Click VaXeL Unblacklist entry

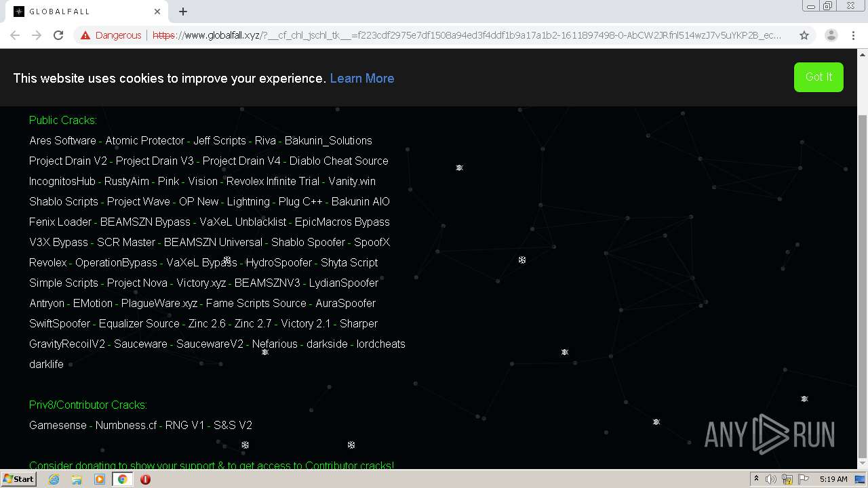[243, 222]
